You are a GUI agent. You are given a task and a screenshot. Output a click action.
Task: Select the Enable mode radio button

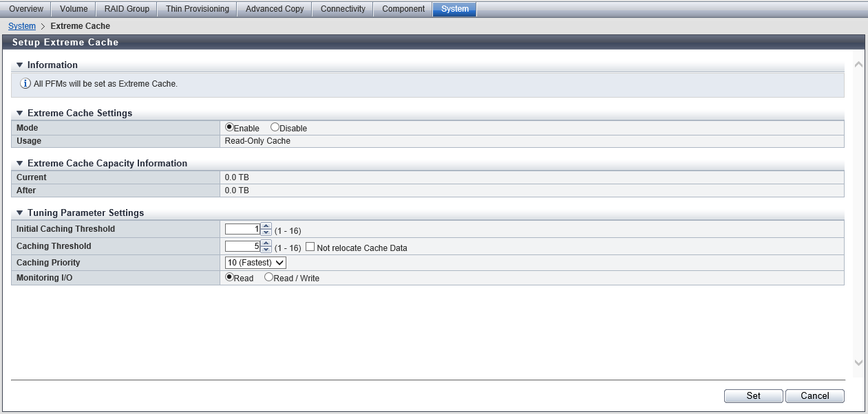point(229,127)
